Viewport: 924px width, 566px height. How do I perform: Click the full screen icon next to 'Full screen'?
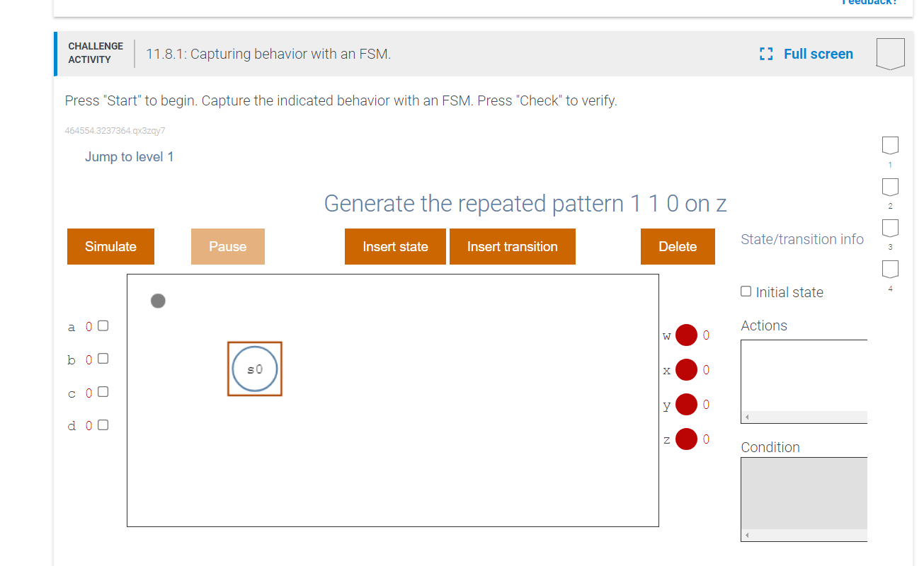[765, 53]
